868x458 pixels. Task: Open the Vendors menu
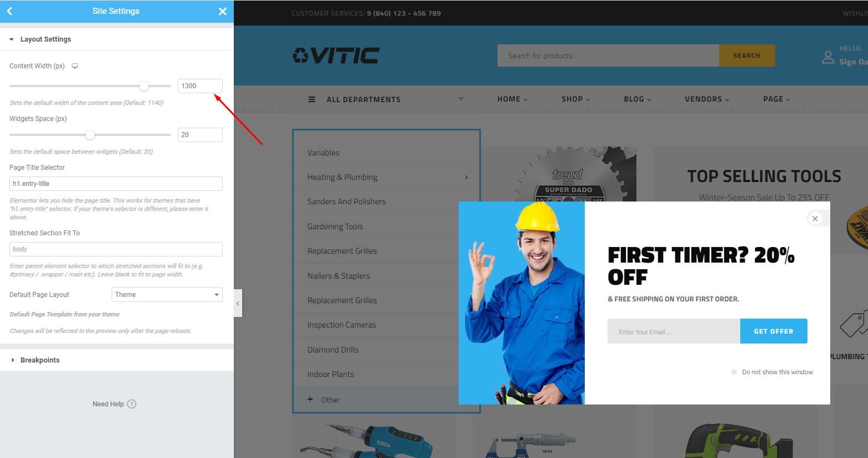(707, 99)
